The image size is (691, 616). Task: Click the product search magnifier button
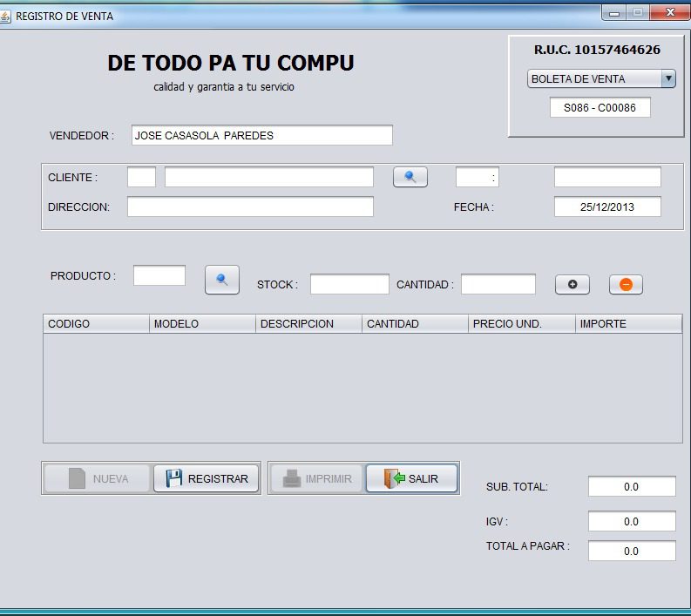click(222, 280)
